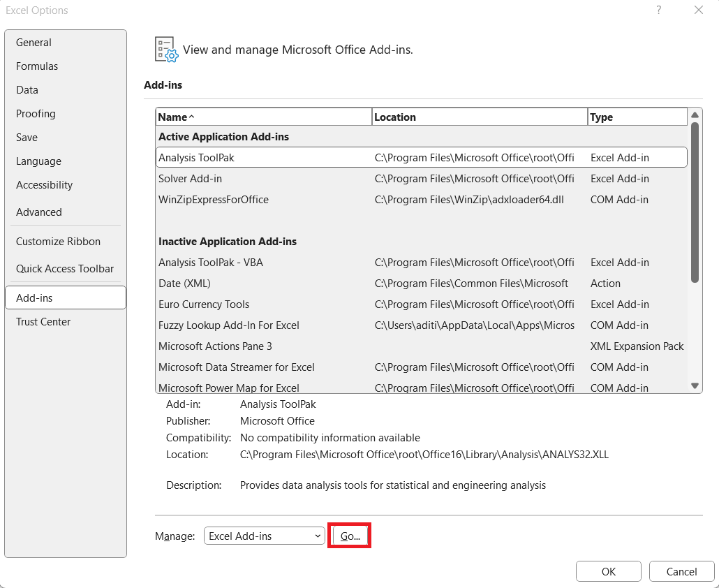Select the Euro Currency Tools row

point(422,304)
